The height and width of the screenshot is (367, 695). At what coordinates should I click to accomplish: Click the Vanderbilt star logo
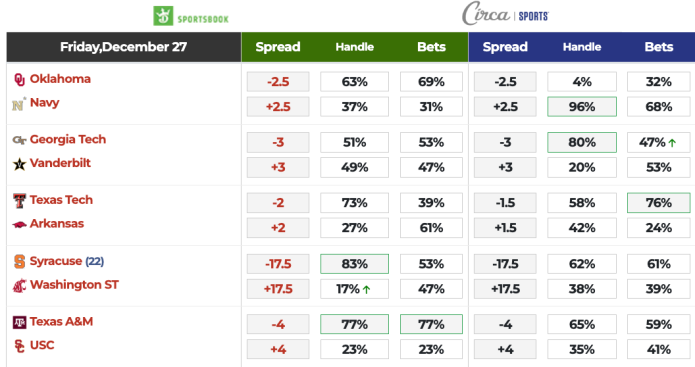click(19, 164)
